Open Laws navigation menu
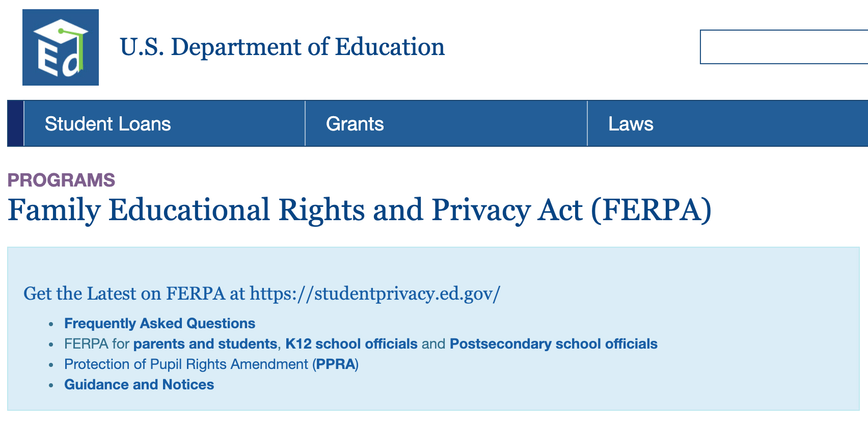The height and width of the screenshot is (423, 868). point(631,123)
